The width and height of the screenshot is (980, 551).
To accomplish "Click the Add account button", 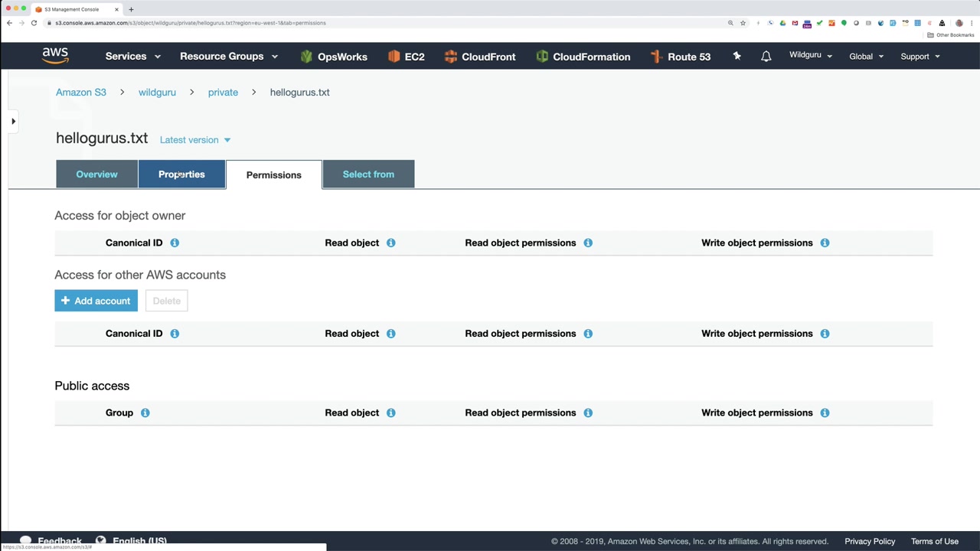I will coord(96,301).
